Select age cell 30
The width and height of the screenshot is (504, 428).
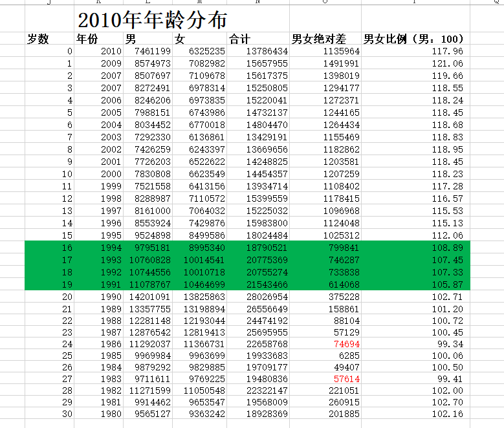[67, 414]
